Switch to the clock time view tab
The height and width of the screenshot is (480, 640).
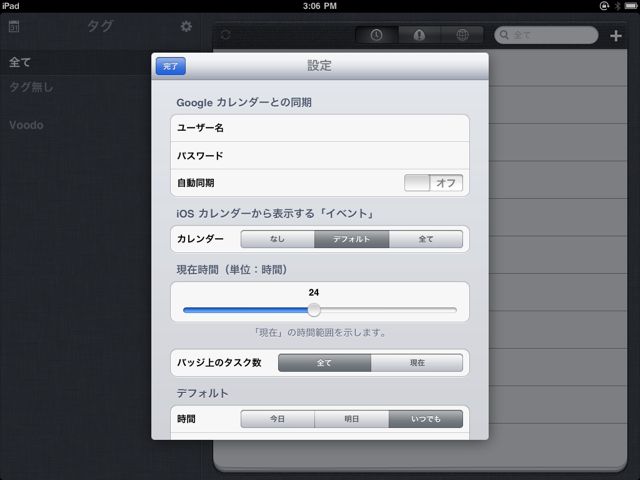pos(377,35)
